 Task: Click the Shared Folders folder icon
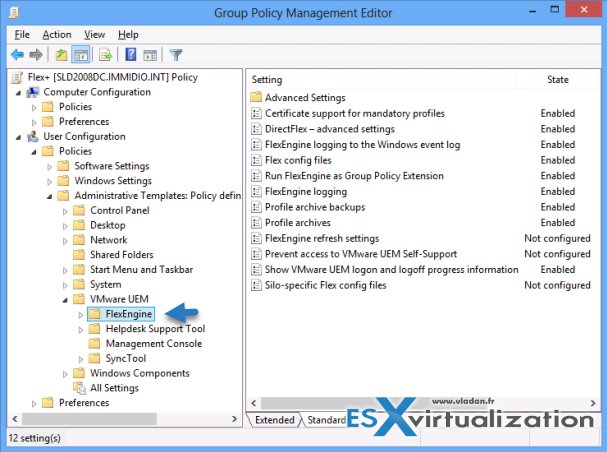[x=79, y=255]
